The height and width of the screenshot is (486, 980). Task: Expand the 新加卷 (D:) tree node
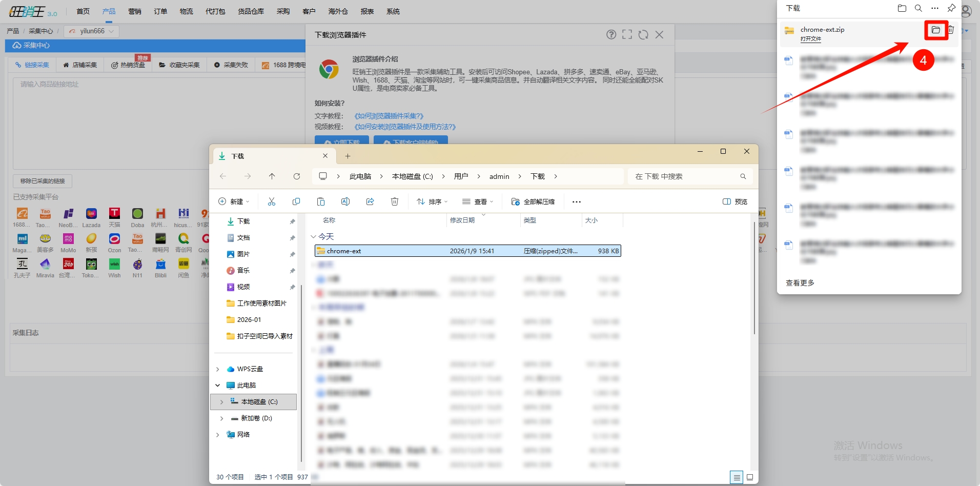[221, 418]
